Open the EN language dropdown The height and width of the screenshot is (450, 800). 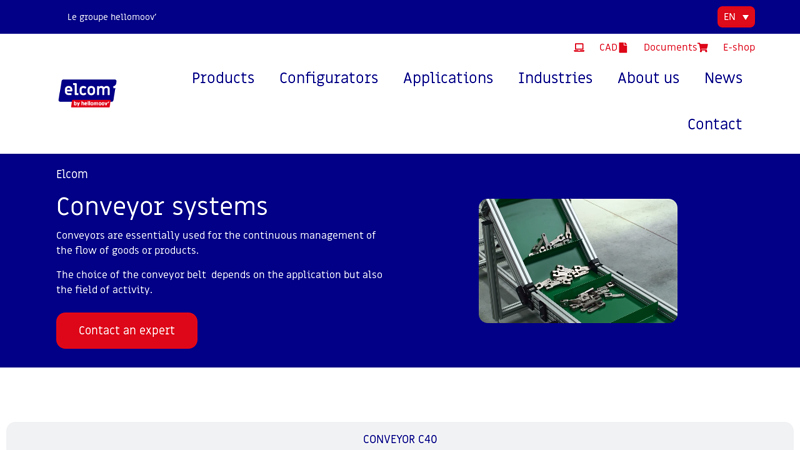(x=736, y=17)
